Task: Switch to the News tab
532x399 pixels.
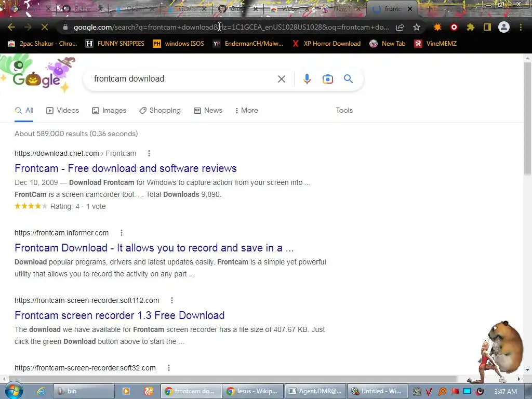Action: [x=208, y=110]
